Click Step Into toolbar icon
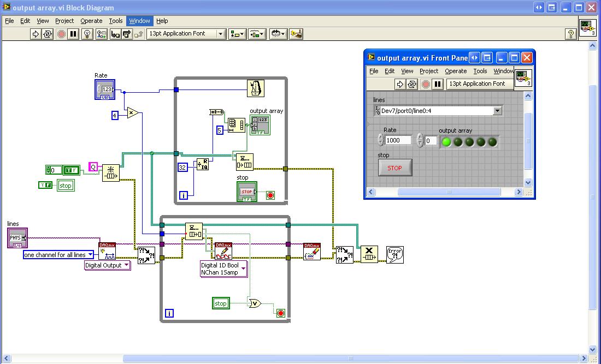 115,34
